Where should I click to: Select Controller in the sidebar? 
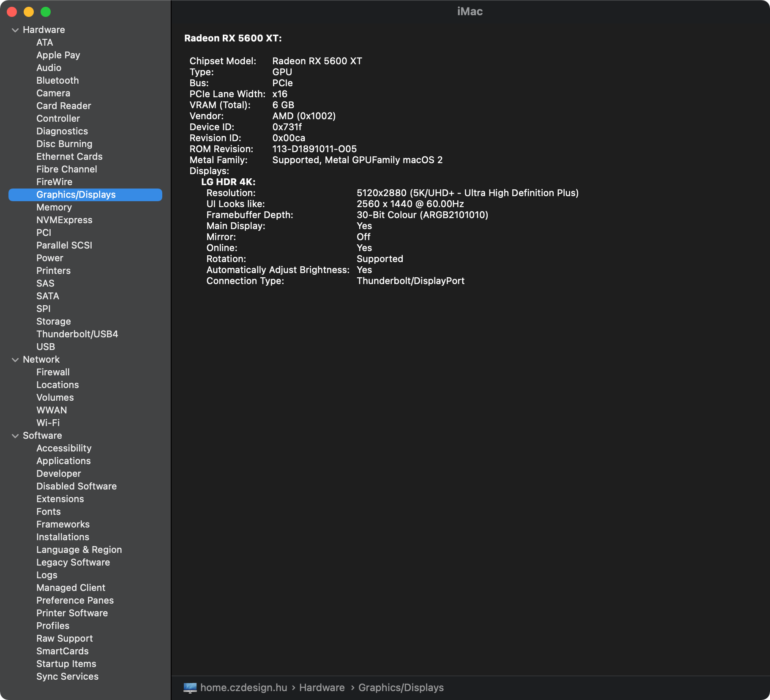coord(58,118)
